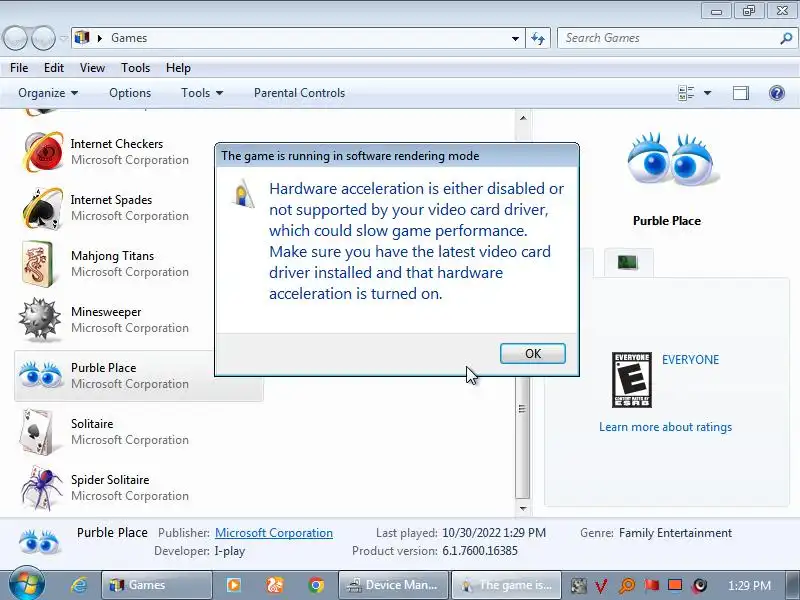
Task: Open the Edit menu
Action: [54, 68]
